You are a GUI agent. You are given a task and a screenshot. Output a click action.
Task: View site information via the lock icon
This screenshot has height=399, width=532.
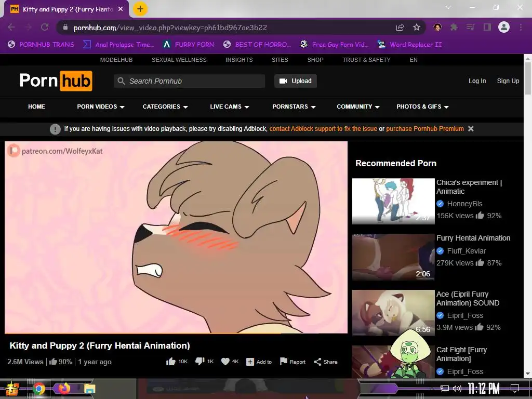point(65,27)
